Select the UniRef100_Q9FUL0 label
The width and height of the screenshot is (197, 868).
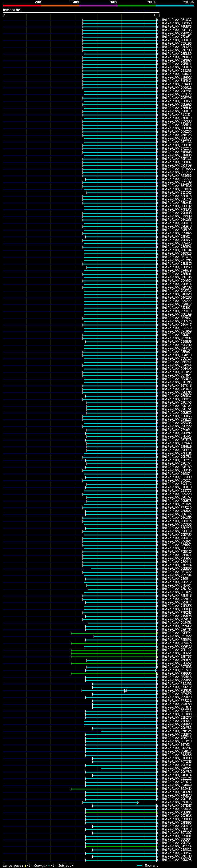pyautogui.click(x=176, y=67)
